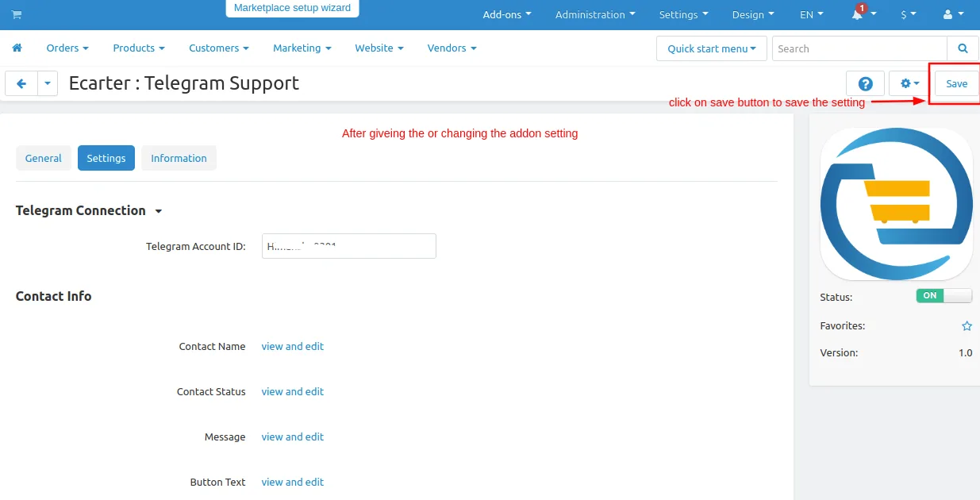The image size is (980, 500).
Task: Click the help question mark button
Action: [x=865, y=83]
